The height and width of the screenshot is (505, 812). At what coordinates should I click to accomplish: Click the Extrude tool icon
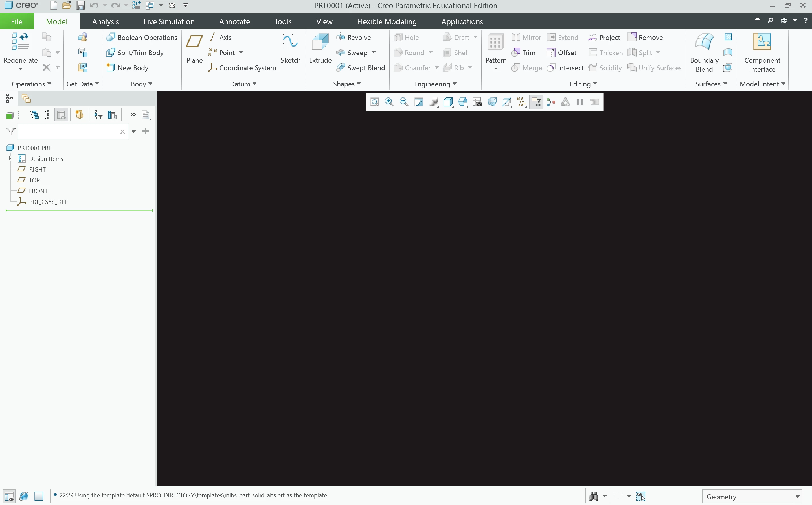click(320, 42)
